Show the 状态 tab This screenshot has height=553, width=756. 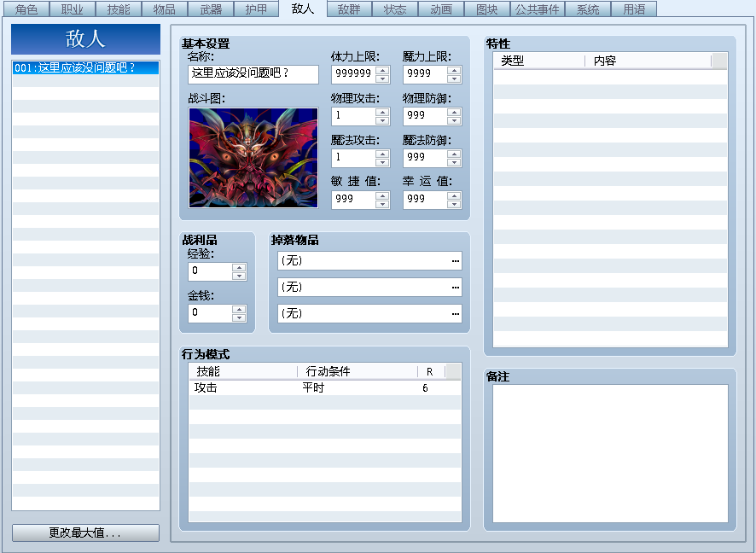click(x=395, y=9)
